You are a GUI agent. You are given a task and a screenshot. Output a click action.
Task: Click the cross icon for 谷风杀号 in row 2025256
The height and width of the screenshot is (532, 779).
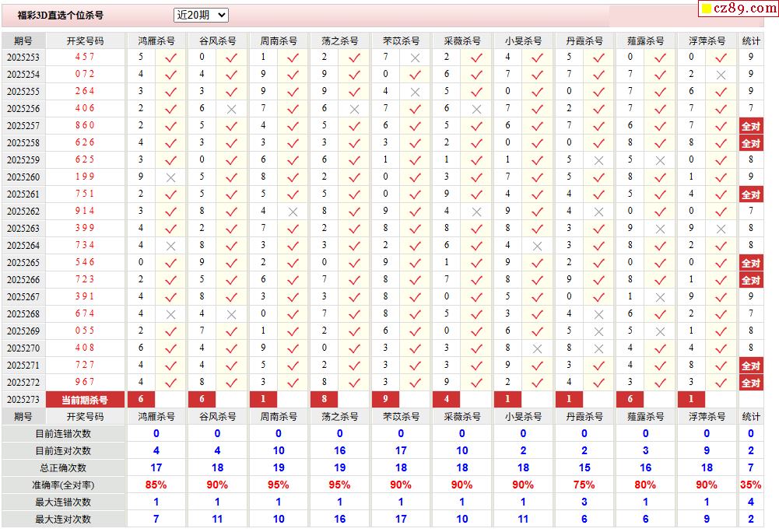231,109
